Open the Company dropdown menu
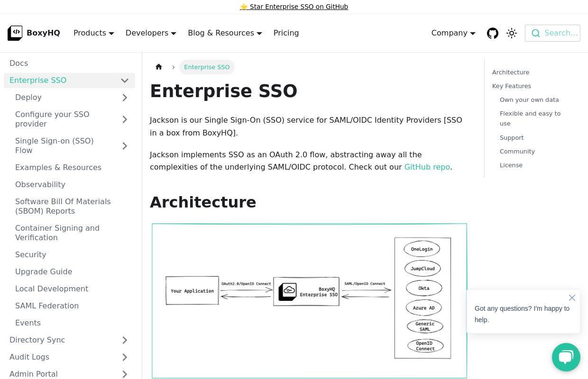This screenshot has width=588, height=379. click(453, 33)
